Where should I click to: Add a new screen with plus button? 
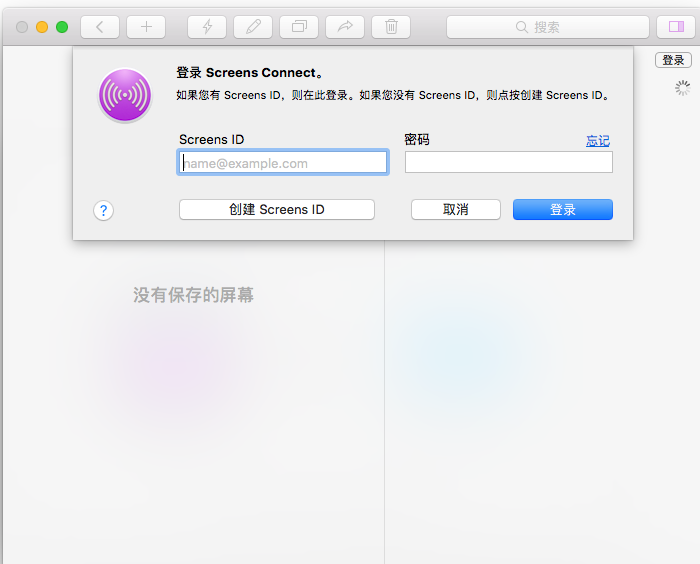pyautogui.click(x=146, y=27)
